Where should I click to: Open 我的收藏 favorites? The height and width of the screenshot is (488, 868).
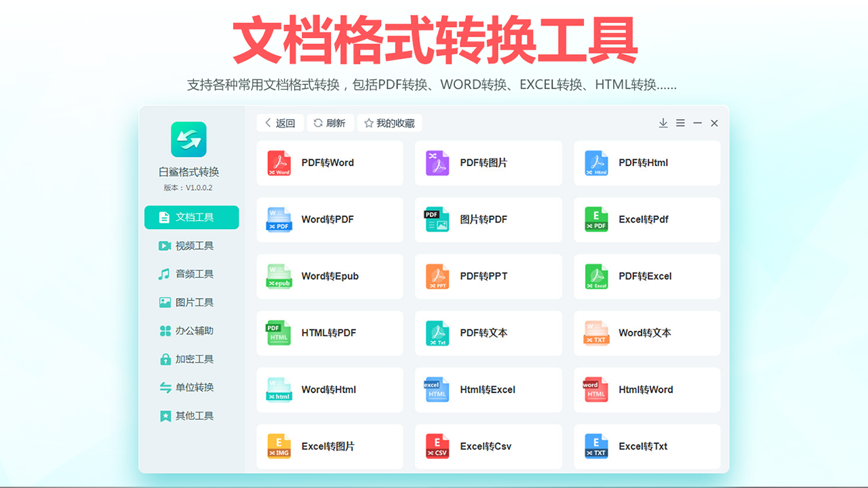(x=389, y=123)
